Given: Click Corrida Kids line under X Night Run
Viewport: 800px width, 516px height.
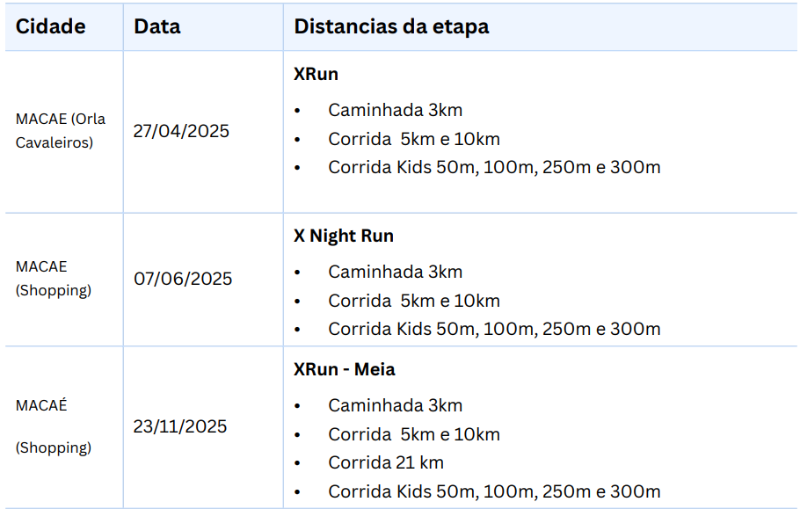Looking at the screenshot, I should (494, 329).
